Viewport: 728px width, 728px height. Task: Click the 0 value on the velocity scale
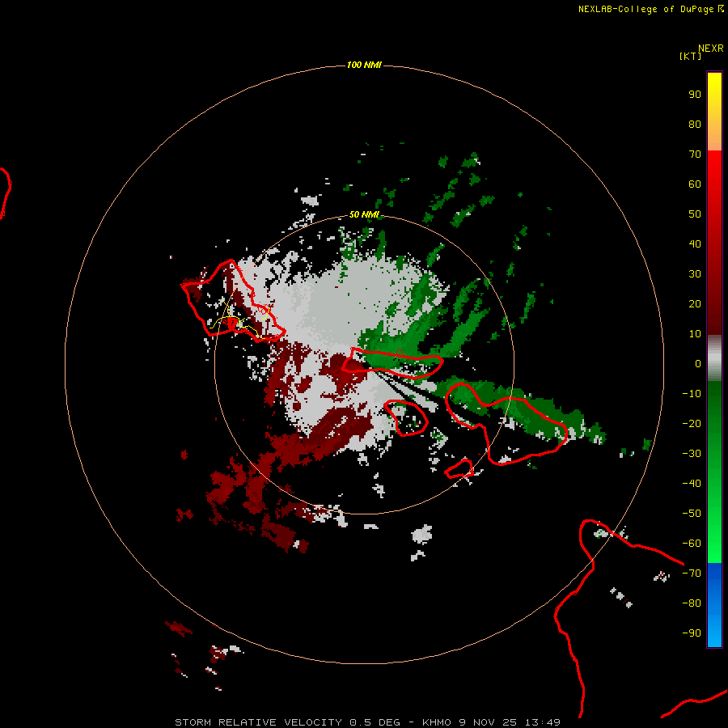click(698, 364)
